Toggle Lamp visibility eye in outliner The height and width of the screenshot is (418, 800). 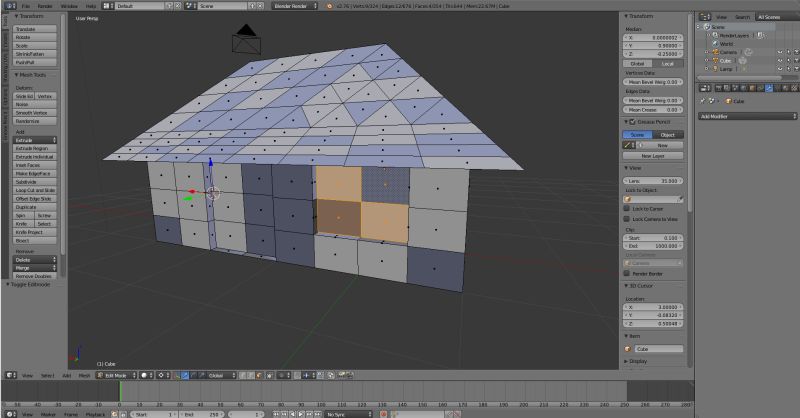(x=780, y=68)
